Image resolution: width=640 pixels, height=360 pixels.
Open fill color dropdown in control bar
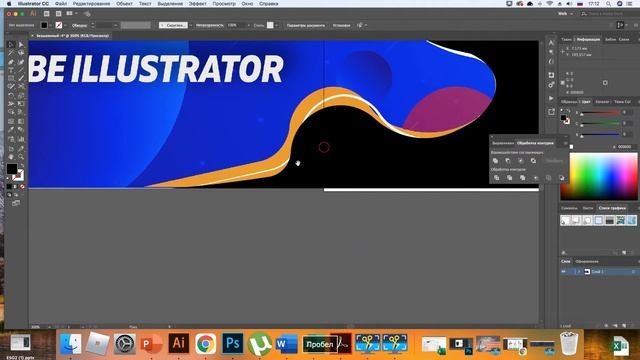coord(50,25)
